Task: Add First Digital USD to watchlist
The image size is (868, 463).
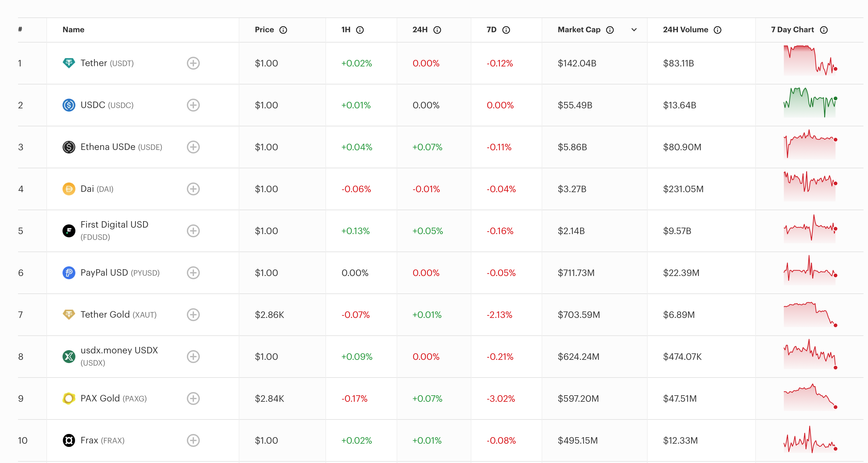Action: coord(193,231)
